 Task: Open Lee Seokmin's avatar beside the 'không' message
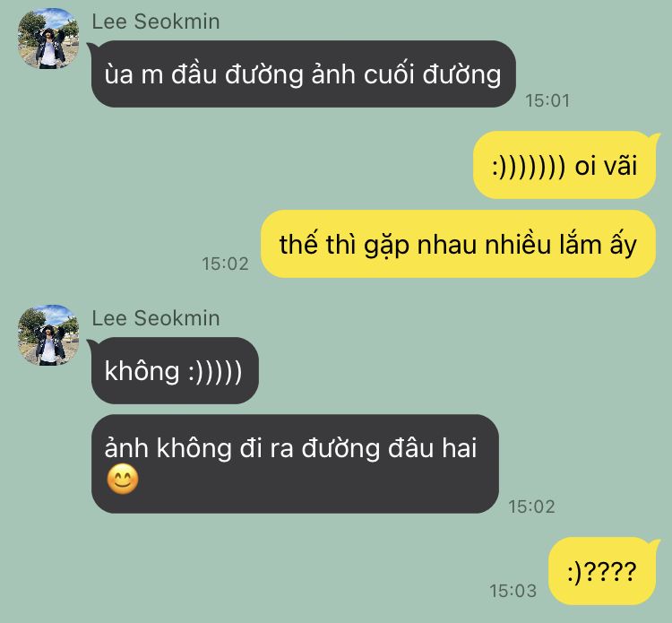[48, 335]
